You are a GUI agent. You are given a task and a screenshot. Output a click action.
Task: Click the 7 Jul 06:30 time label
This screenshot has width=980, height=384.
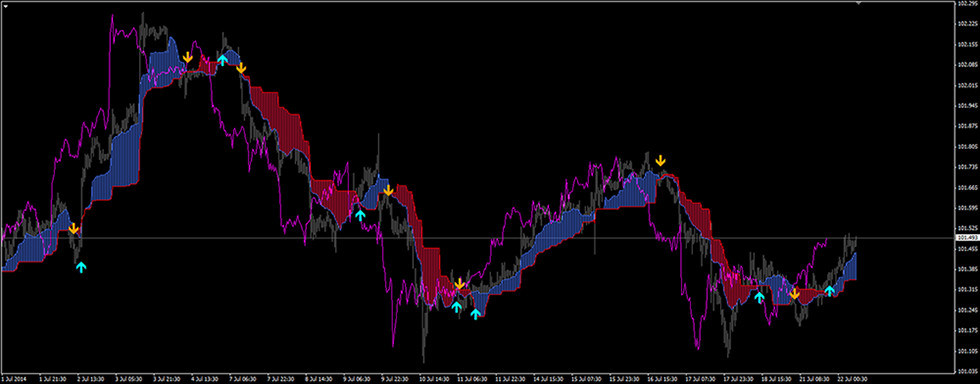pos(242,378)
